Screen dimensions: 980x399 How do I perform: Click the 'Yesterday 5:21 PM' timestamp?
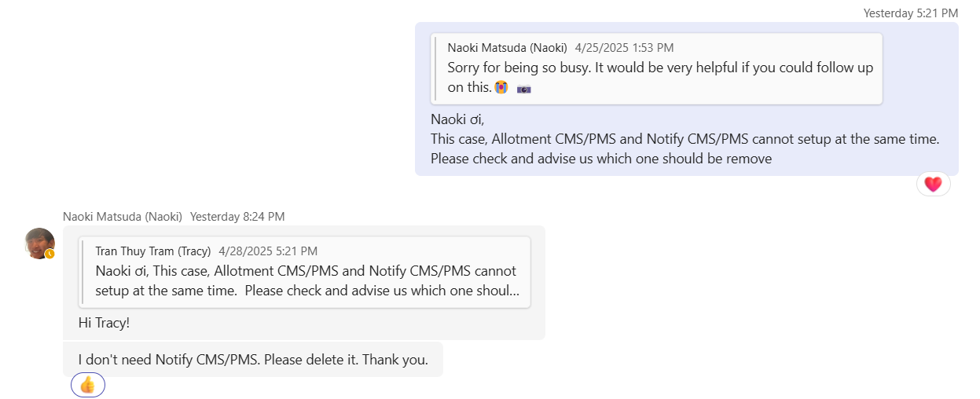[910, 13]
